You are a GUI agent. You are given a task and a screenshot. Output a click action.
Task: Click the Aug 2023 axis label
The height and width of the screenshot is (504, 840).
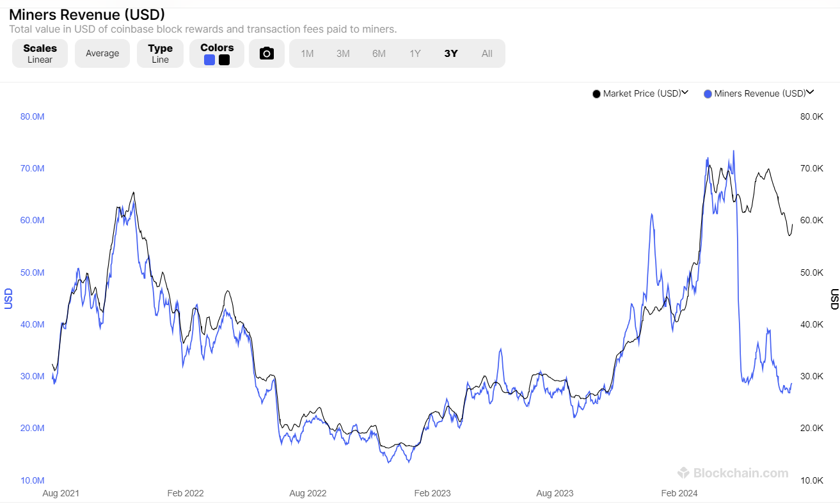(555, 493)
